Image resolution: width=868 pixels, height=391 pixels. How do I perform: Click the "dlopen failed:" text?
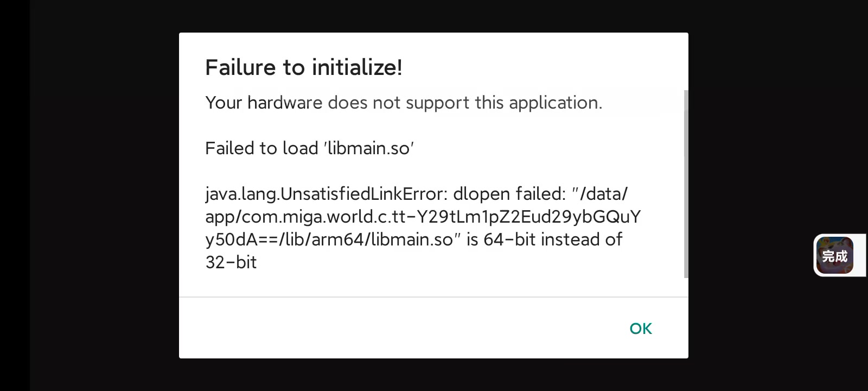click(509, 194)
